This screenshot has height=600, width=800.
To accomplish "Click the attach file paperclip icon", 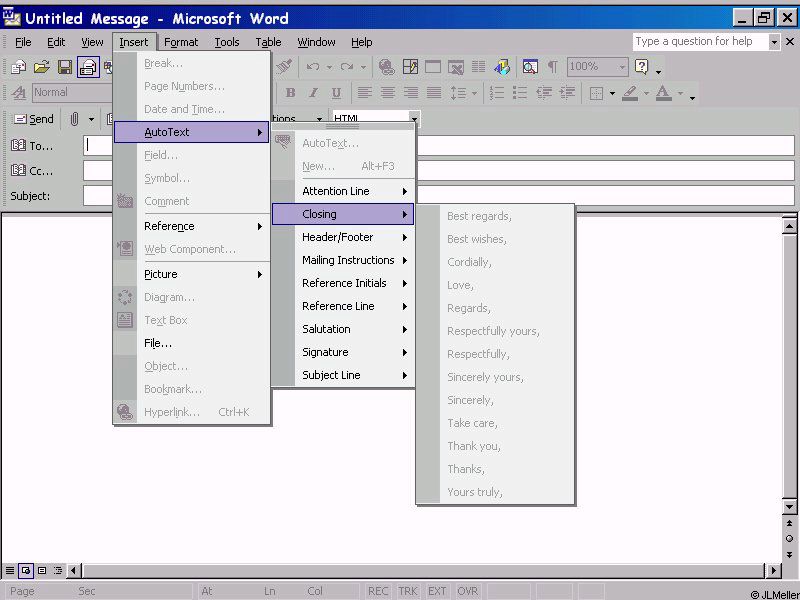I will 74,119.
